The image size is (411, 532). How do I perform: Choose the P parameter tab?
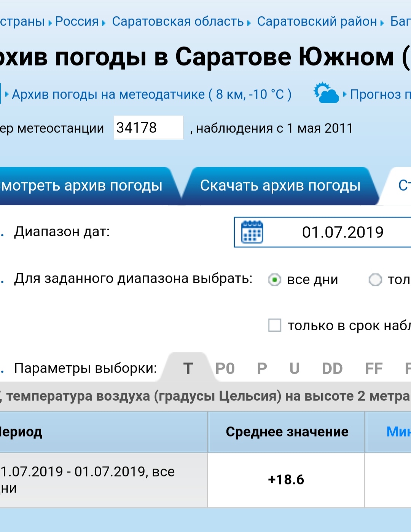click(x=262, y=368)
